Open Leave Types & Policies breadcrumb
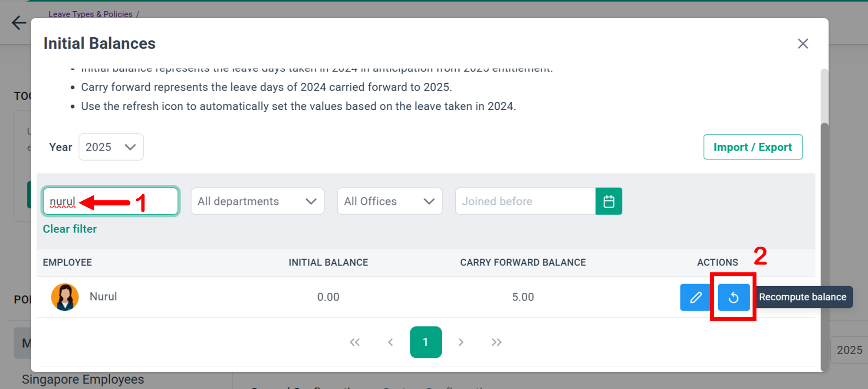This screenshot has width=868, height=389. click(x=90, y=14)
